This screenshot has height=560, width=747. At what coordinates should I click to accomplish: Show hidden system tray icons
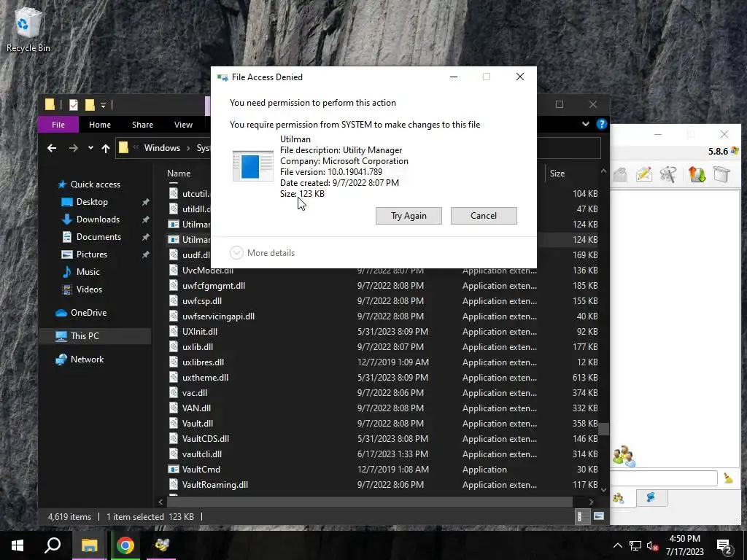pos(617,545)
